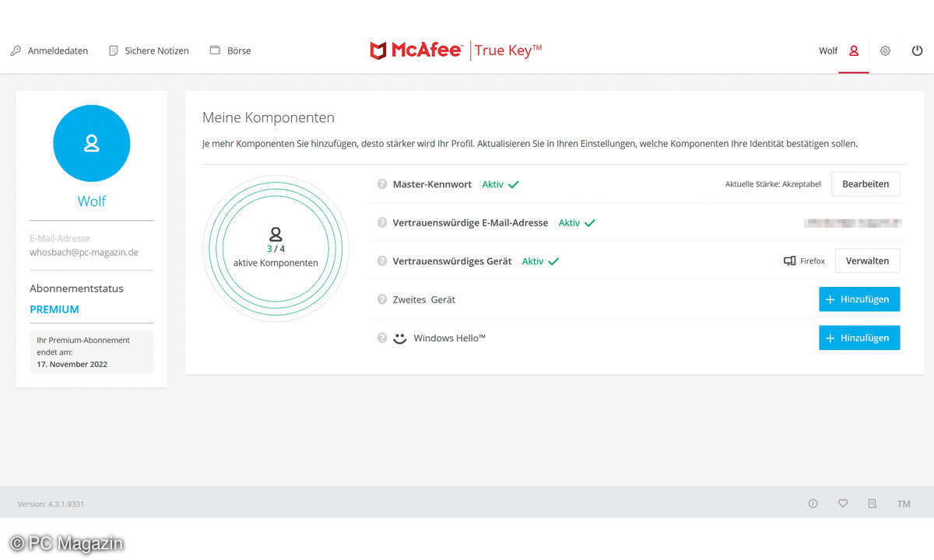
Task: Click the Wolf profile name under avatar
Action: point(92,201)
